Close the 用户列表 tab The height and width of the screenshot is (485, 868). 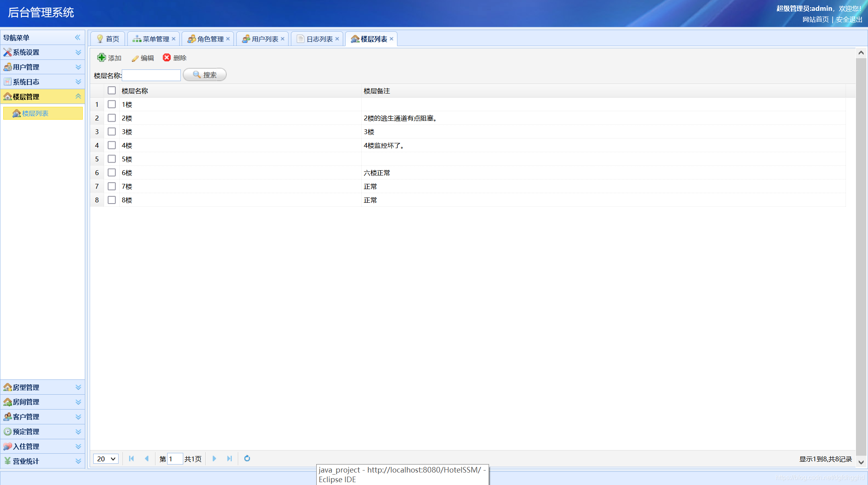(x=283, y=39)
